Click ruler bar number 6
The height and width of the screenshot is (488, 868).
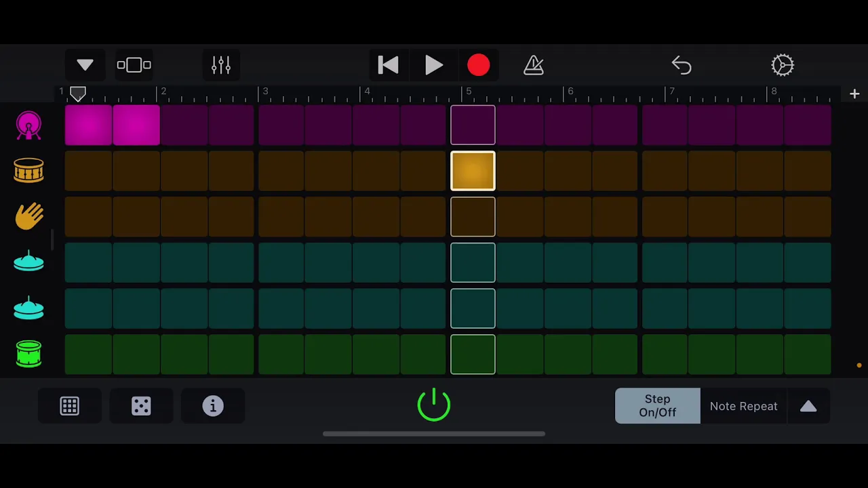coord(570,91)
